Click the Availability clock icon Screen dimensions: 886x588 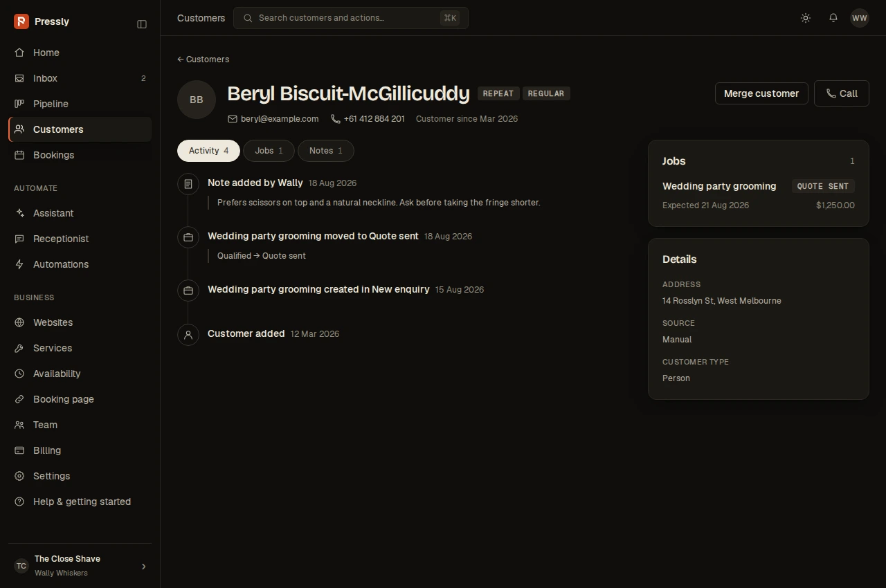(x=19, y=374)
